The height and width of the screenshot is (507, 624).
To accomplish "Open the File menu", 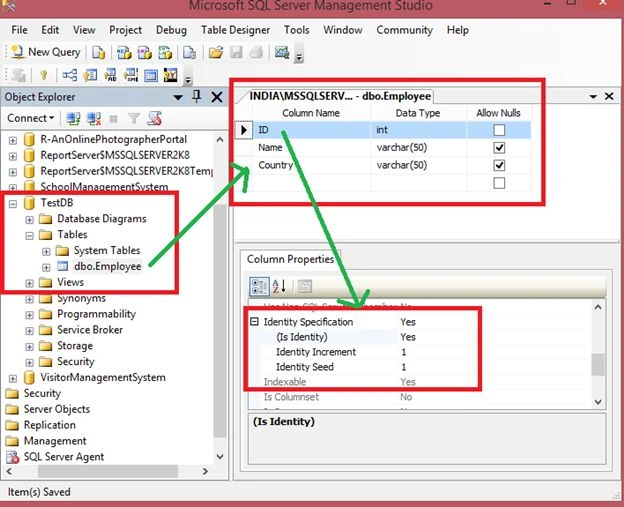I will (19, 30).
